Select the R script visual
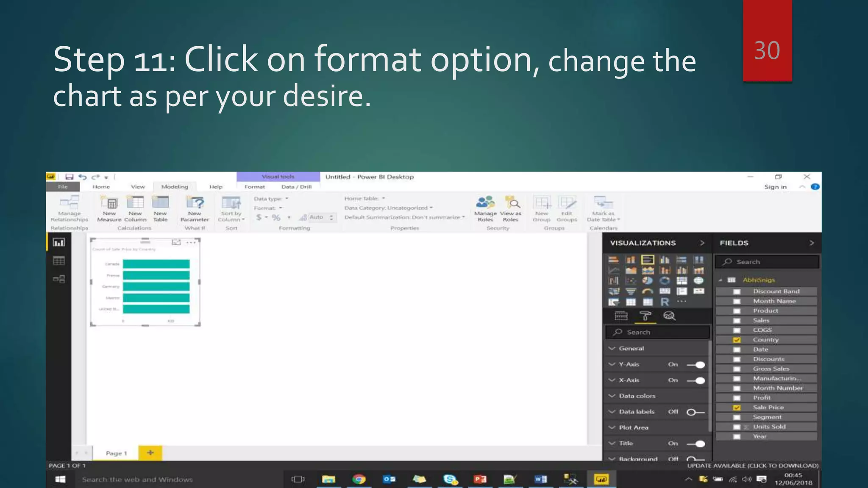The image size is (868, 488). click(x=665, y=302)
